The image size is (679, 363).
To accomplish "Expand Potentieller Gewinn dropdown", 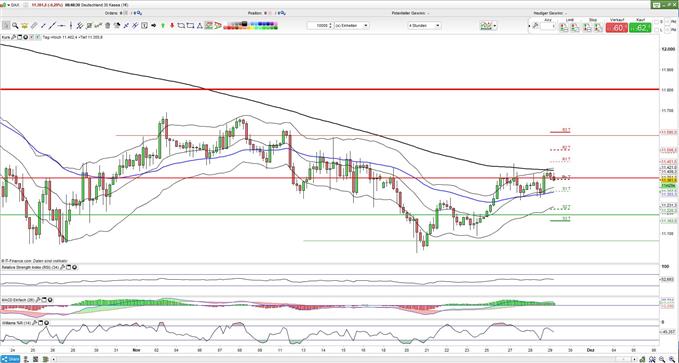I will [428, 13].
